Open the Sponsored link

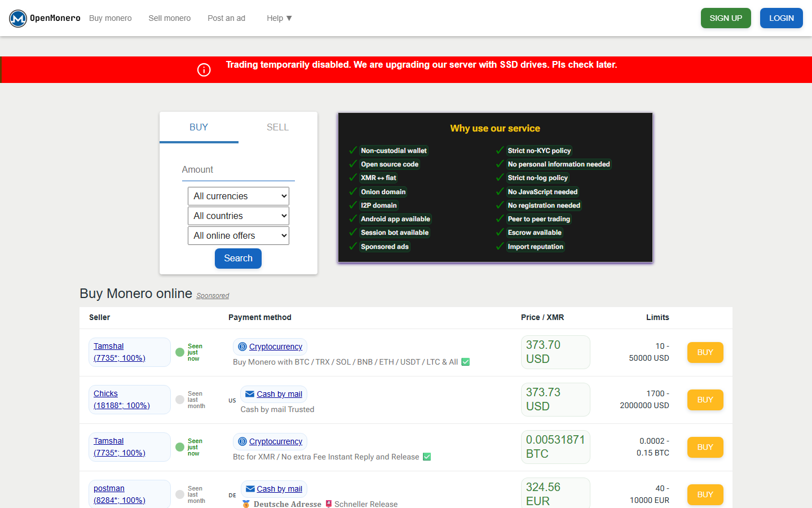coord(213,296)
